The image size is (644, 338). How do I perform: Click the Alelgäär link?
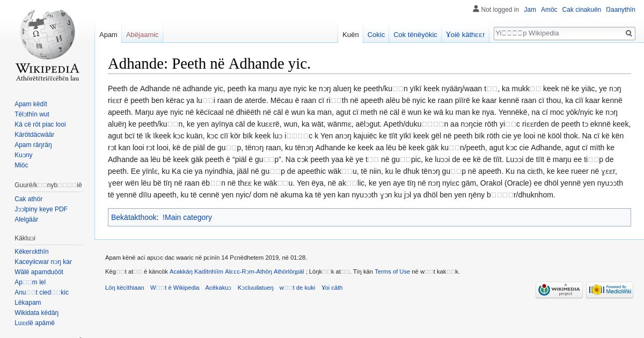pos(26,219)
